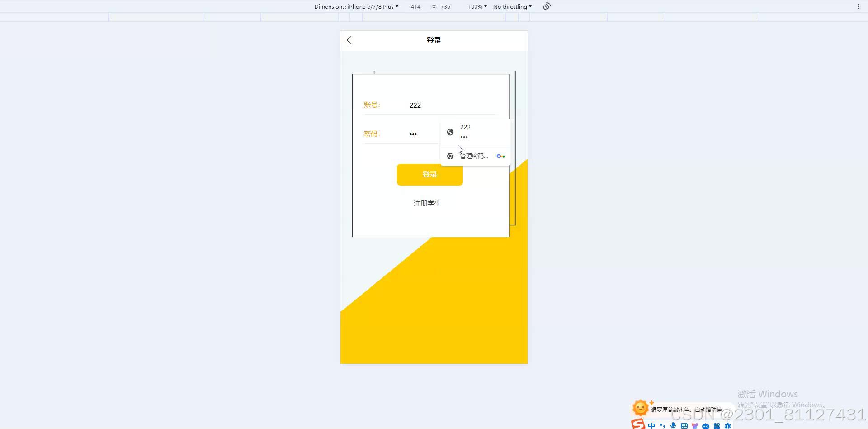Open the 100% zoom dropdown
Screen dimensions: 868x429
point(477,6)
